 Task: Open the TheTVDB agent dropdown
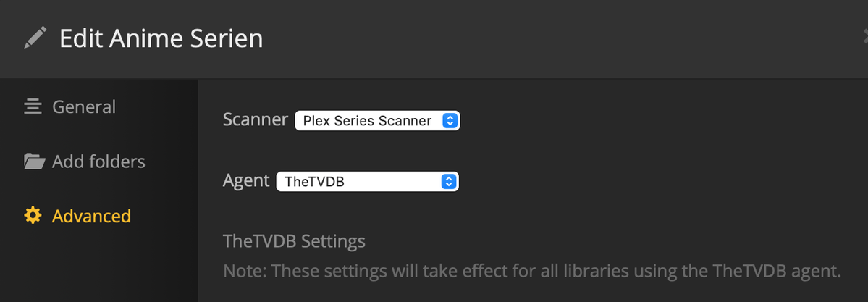[367, 181]
